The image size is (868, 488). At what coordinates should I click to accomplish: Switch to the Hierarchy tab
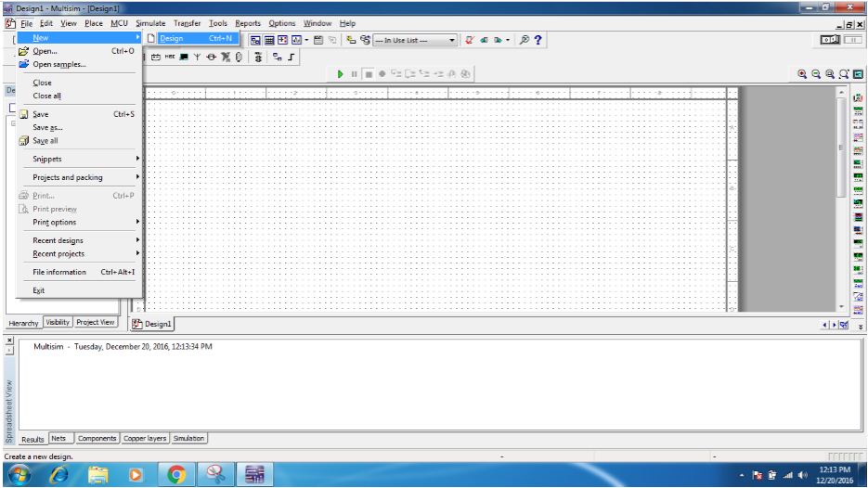[x=24, y=323]
